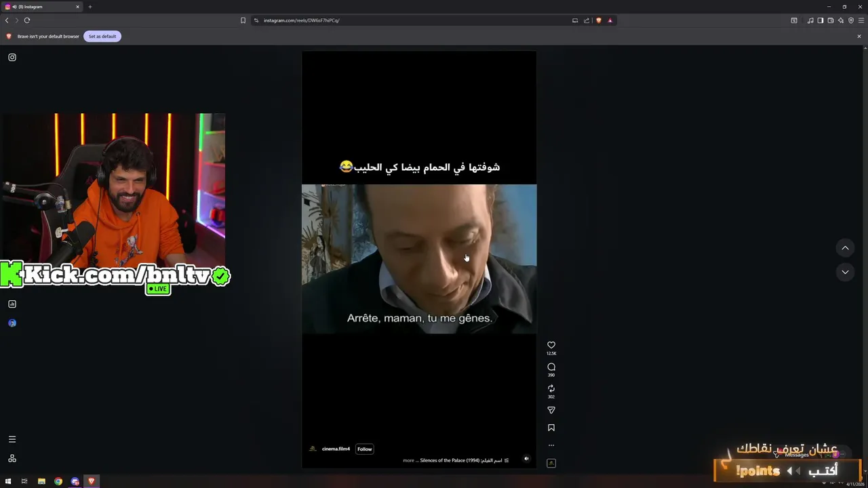Image resolution: width=868 pixels, height=488 pixels.
Task: Open the Brave media control music icon
Action: (x=810, y=20)
